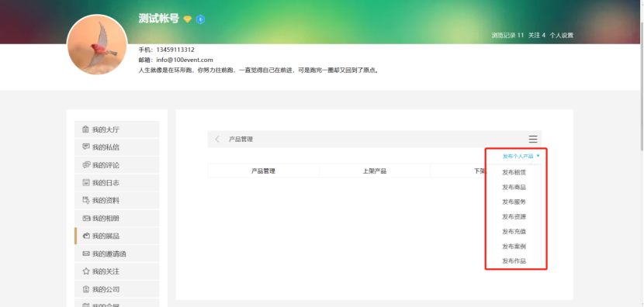The height and width of the screenshot is (307, 644).
Task: Click the 我的关注 star icon
Action: [86, 271]
